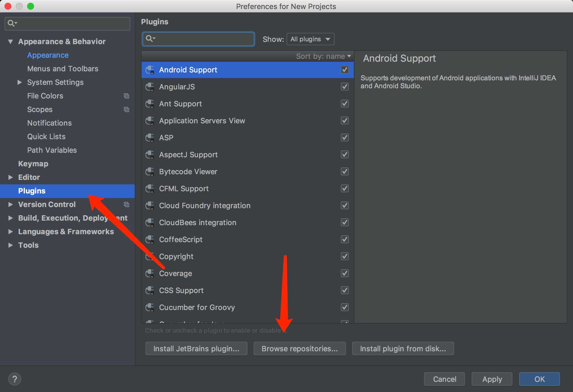Viewport: 573px width, 392px height.
Task: Click the ASP plugin icon
Action: point(150,138)
